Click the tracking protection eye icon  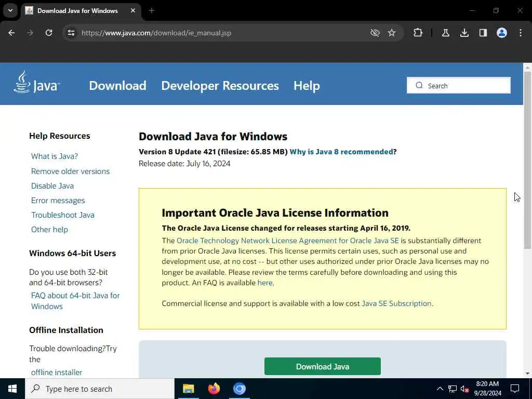(375, 33)
